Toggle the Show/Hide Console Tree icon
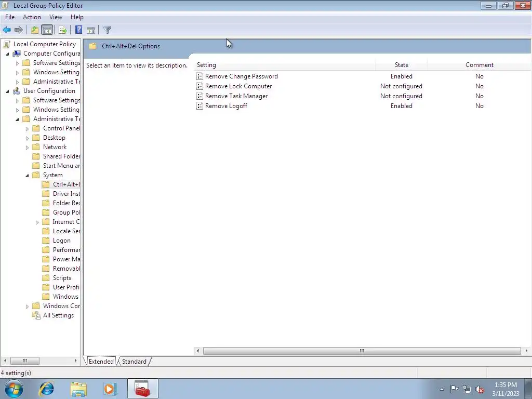 pos(47,30)
